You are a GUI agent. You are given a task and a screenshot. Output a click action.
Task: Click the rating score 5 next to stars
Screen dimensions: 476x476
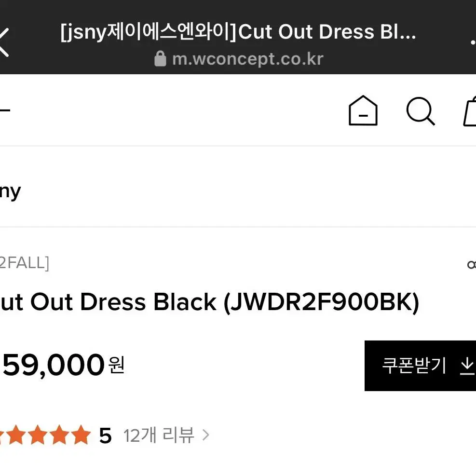coord(105,435)
